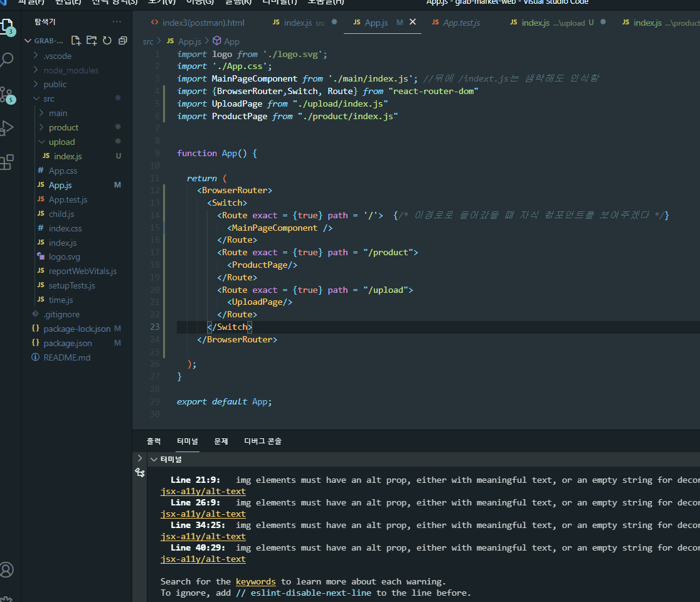
Task: Open Source Control view with badge 5
Action: (8, 95)
